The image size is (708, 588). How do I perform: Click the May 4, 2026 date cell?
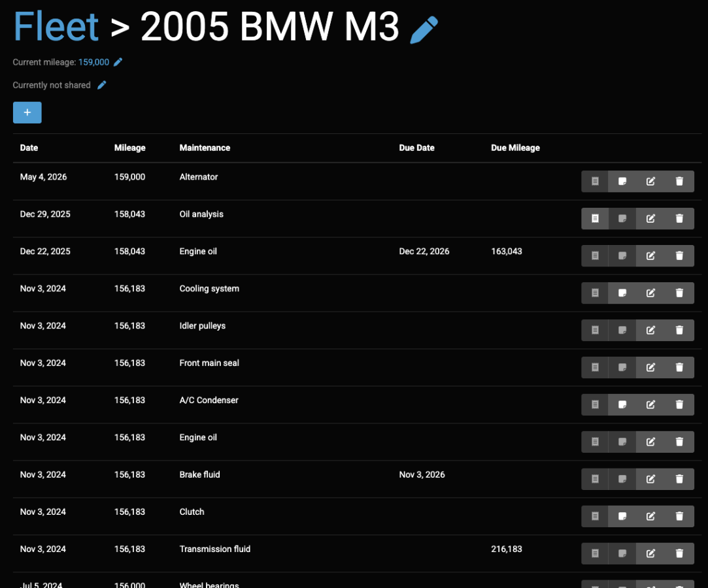(43, 177)
